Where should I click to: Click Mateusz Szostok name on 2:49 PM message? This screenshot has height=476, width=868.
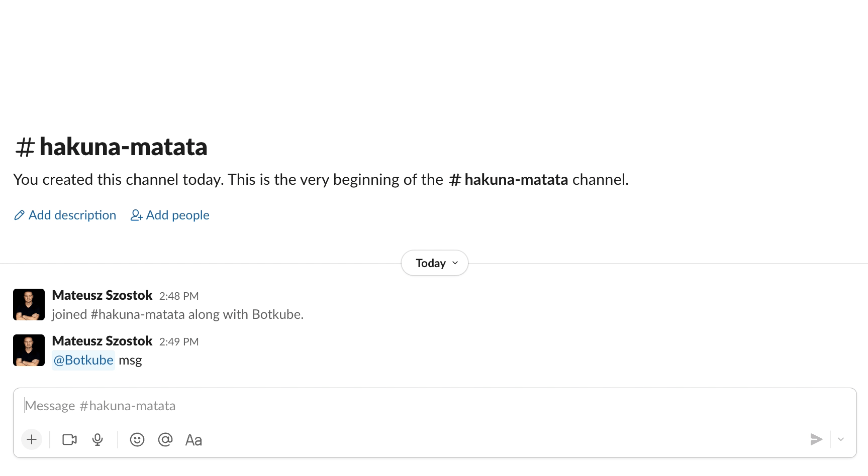click(102, 341)
